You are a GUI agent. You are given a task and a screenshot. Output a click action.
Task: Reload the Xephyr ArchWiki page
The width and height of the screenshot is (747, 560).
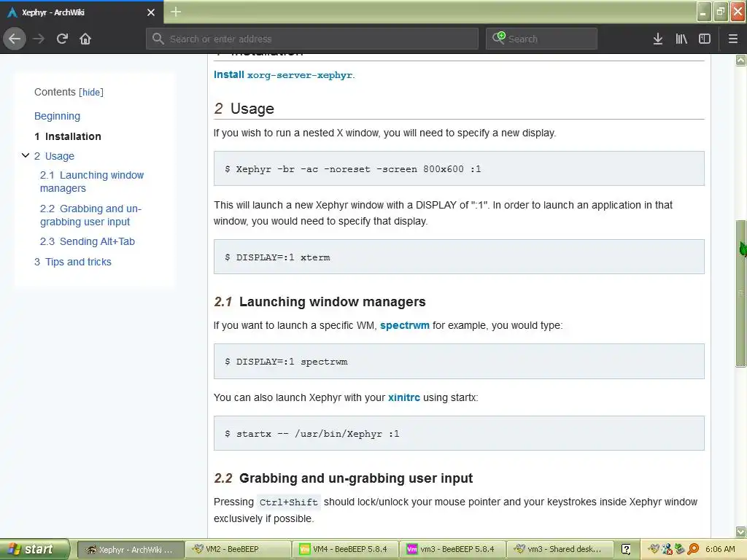click(62, 39)
